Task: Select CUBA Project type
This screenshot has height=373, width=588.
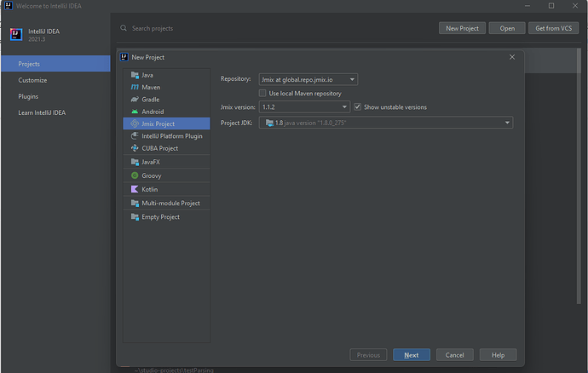Action: tap(166, 148)
